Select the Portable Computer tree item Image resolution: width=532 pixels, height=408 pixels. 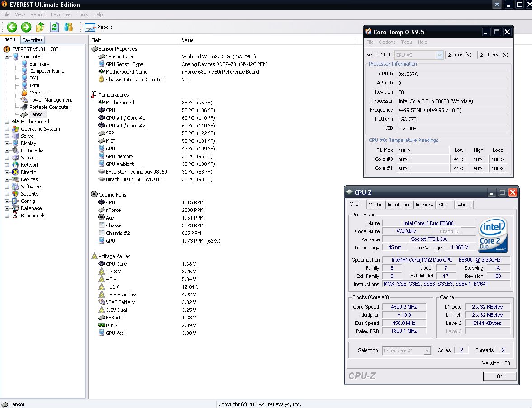pos(50,107)
